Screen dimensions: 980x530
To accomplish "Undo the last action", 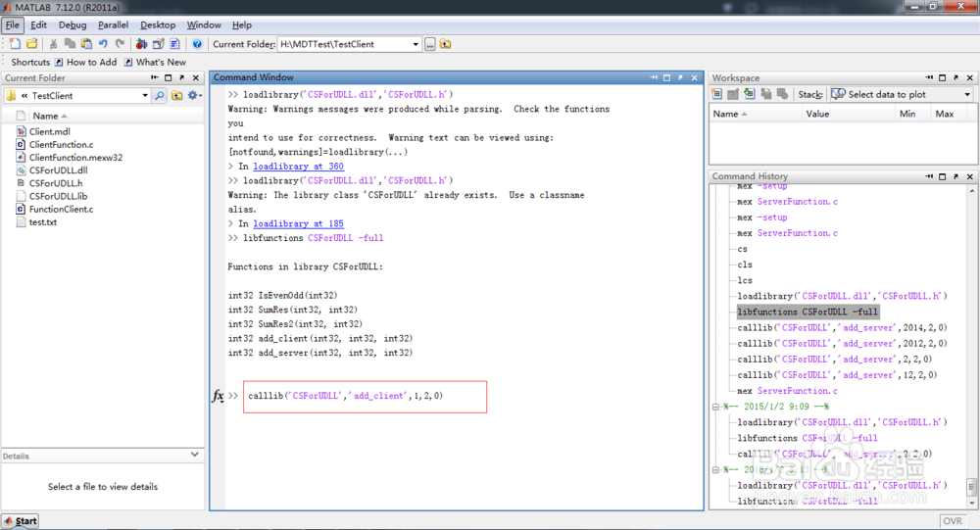I will 103,44.
